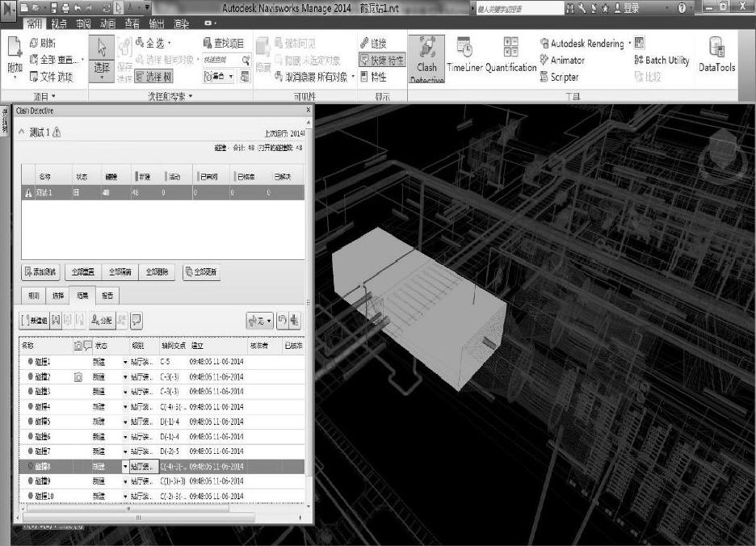Image resolution: width=756 pixels, height=546 pixels.
Task: Open the 报告 (Report) tab in Clash Detective
Action: [107, 296]
